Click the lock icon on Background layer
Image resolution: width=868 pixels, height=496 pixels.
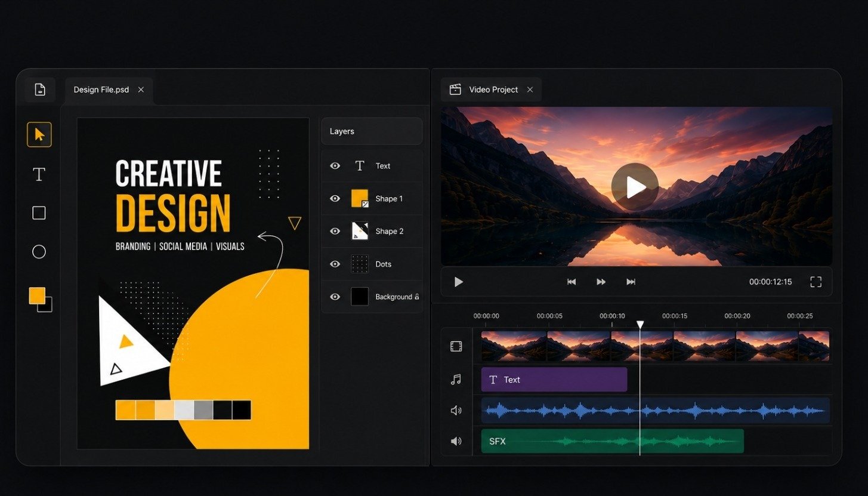[416, 297]
